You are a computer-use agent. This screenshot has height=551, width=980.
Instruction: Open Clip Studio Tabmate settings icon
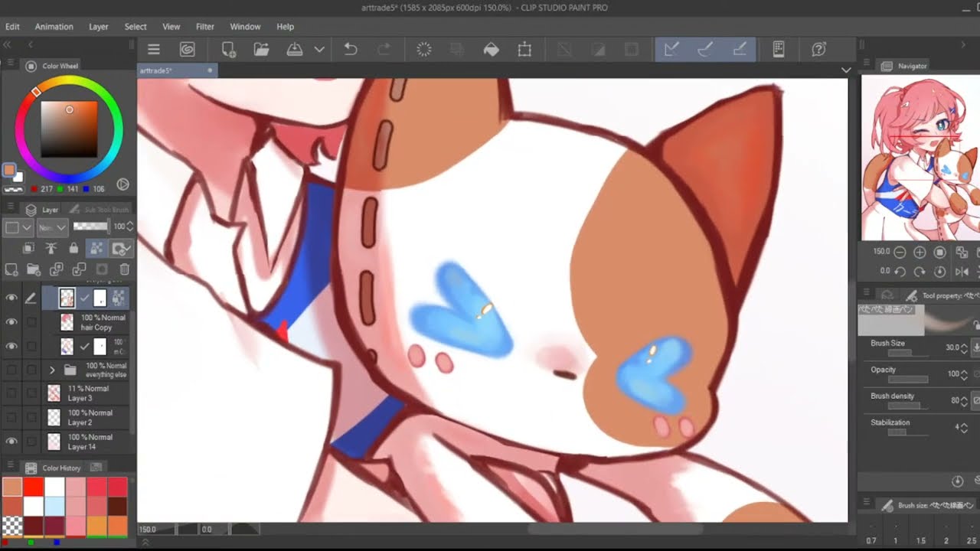779,50
